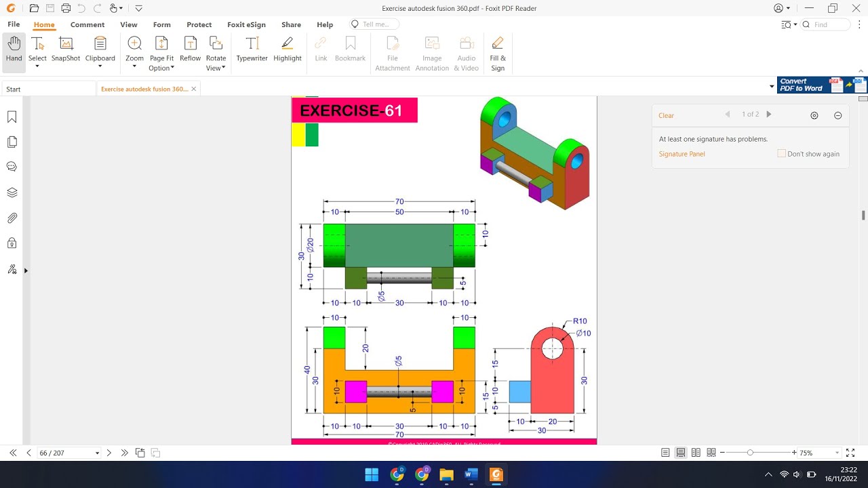Show the Attachments side panel

[12, 218]
